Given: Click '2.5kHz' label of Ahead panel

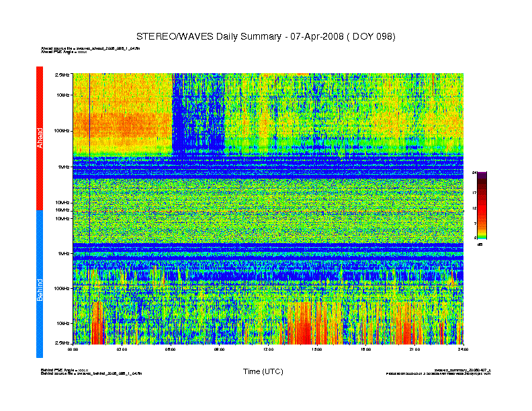Looking at the screenshot, I should [x=62, y=75].
